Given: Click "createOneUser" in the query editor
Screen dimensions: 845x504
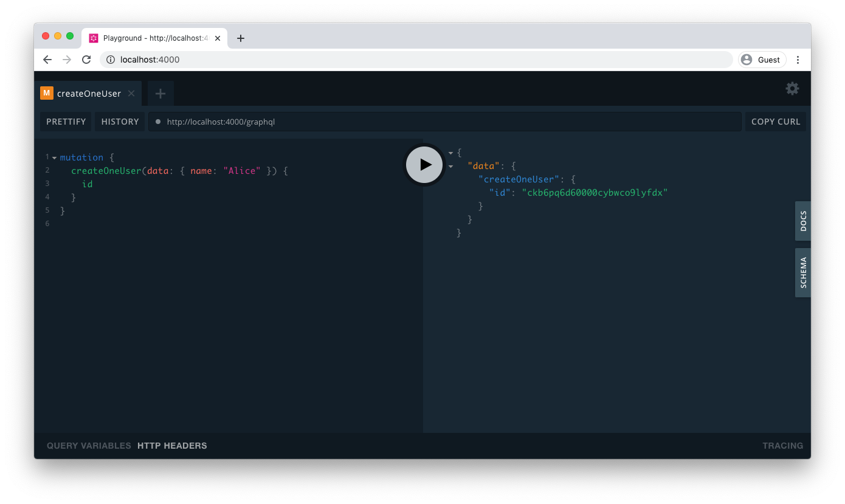Looking at the screenshot, I should pos(106,171).
